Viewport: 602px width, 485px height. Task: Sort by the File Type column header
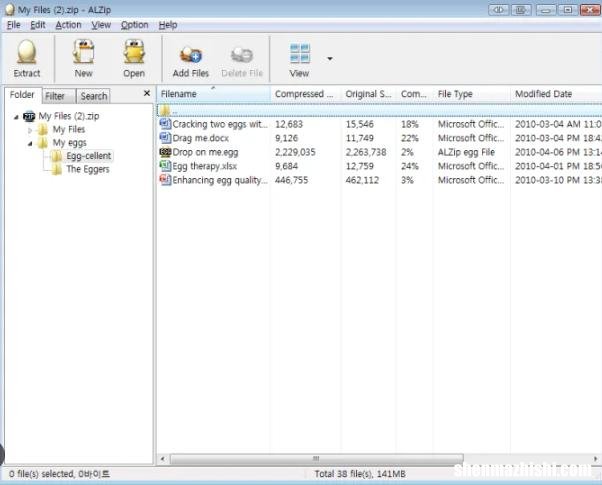472,94
